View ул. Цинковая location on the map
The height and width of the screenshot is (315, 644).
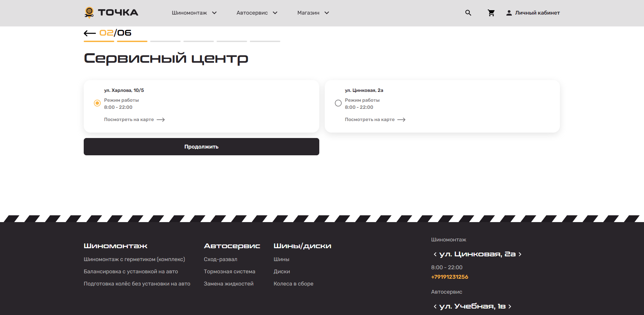(x=375, y=120)
